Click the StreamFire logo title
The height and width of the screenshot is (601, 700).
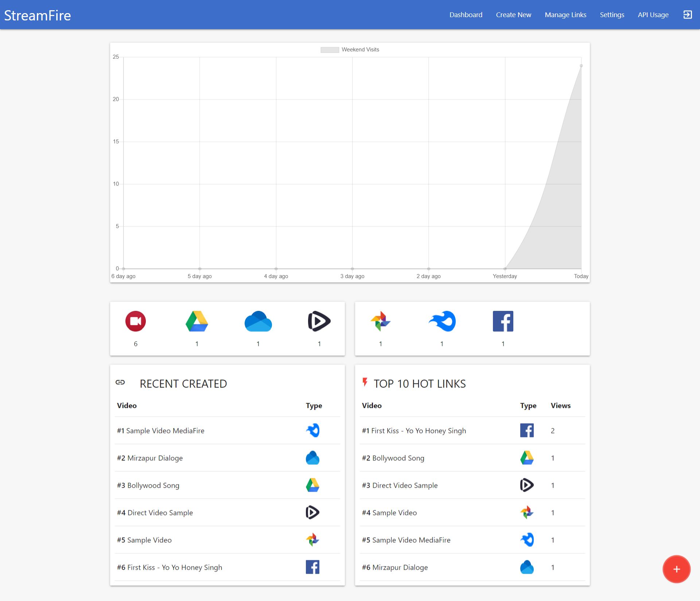coord(38,15)
